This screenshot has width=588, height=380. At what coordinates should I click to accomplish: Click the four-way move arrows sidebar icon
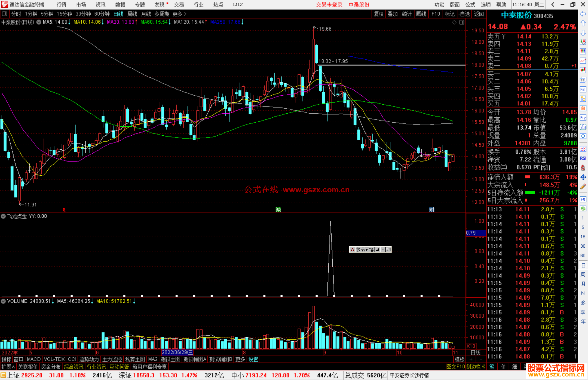coord(583,177)
